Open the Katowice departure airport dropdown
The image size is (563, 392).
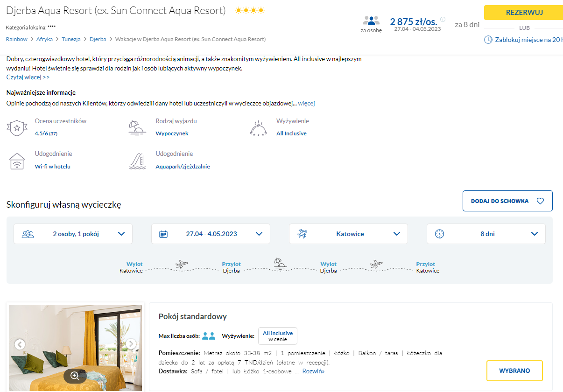pos(348,234)
